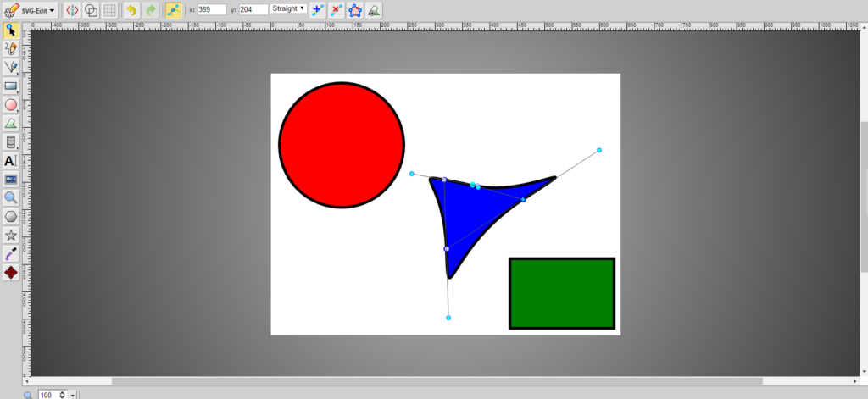Click the y coordinate field
The image size is (868, 399).
(254, 9)
